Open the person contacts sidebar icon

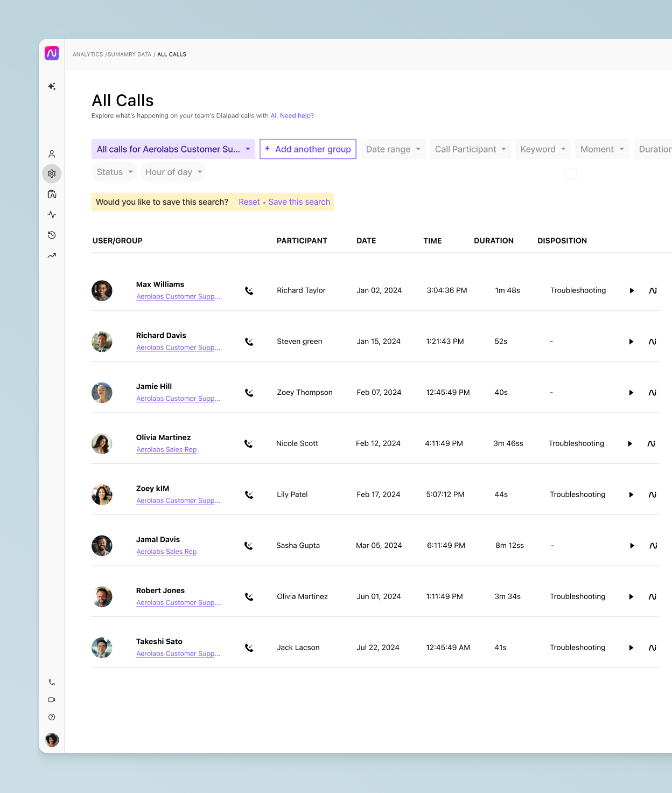pyautogui.click(x=52, y=154)
